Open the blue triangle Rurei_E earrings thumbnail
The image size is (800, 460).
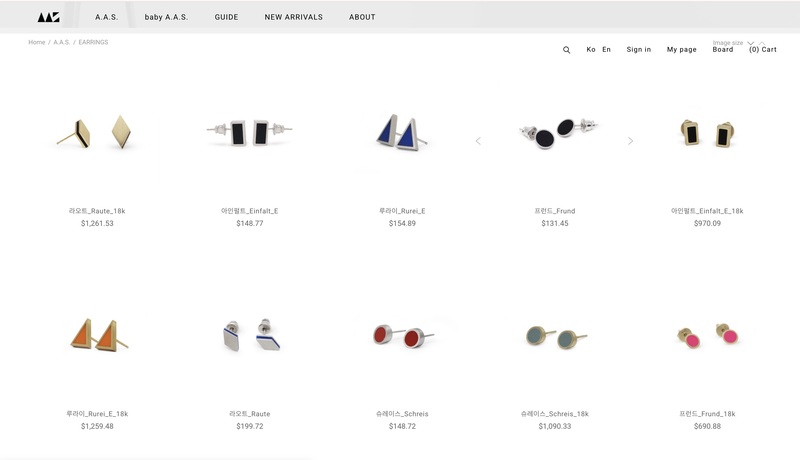click(402, 132)
